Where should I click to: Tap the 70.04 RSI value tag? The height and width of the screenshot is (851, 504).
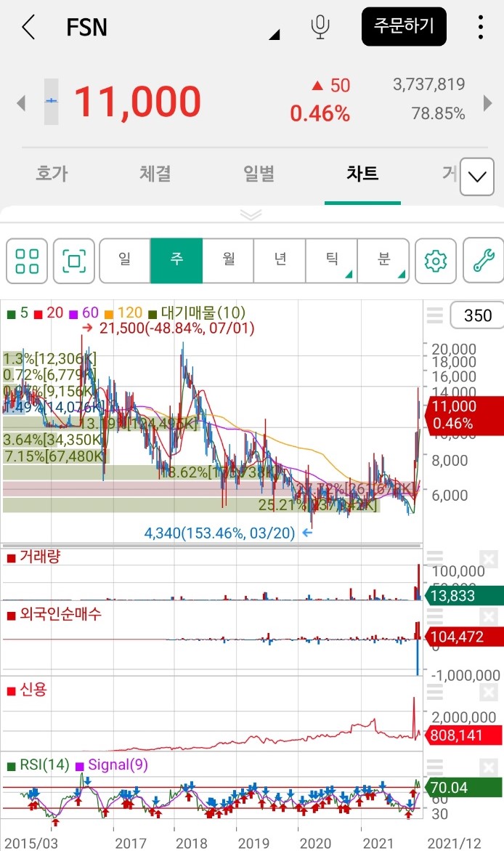pos(464,787)
